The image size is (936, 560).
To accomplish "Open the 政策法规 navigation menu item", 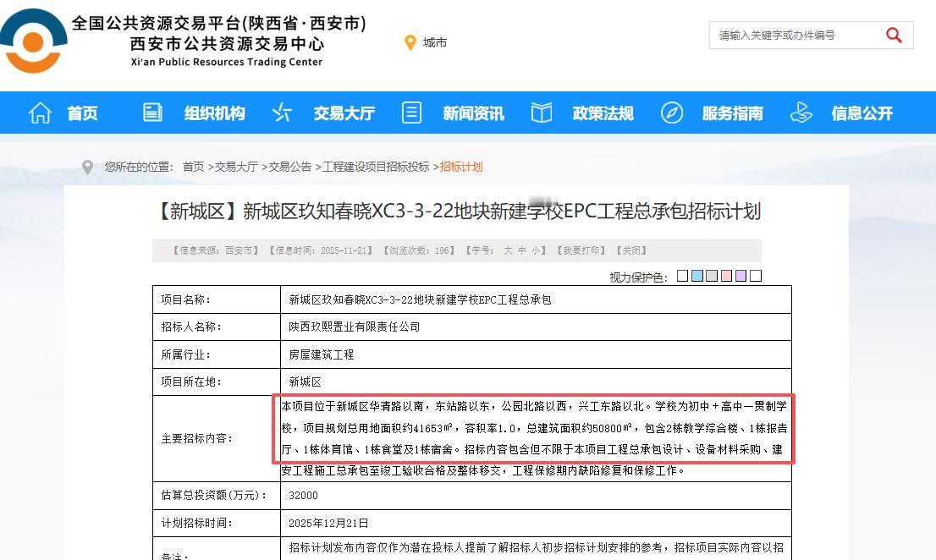I will point(603,113).
